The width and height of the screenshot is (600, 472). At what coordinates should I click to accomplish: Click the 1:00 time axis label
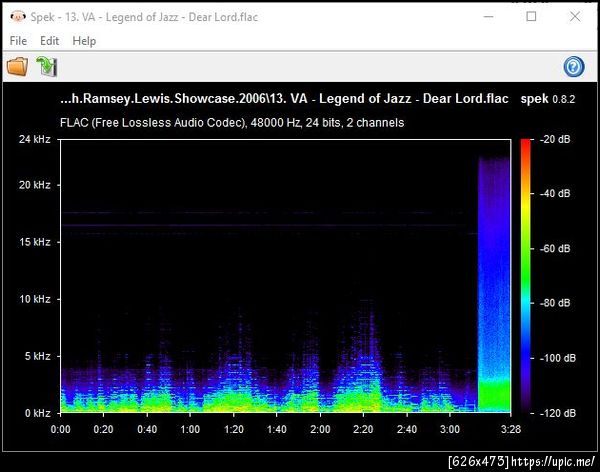tap(190, 429)
